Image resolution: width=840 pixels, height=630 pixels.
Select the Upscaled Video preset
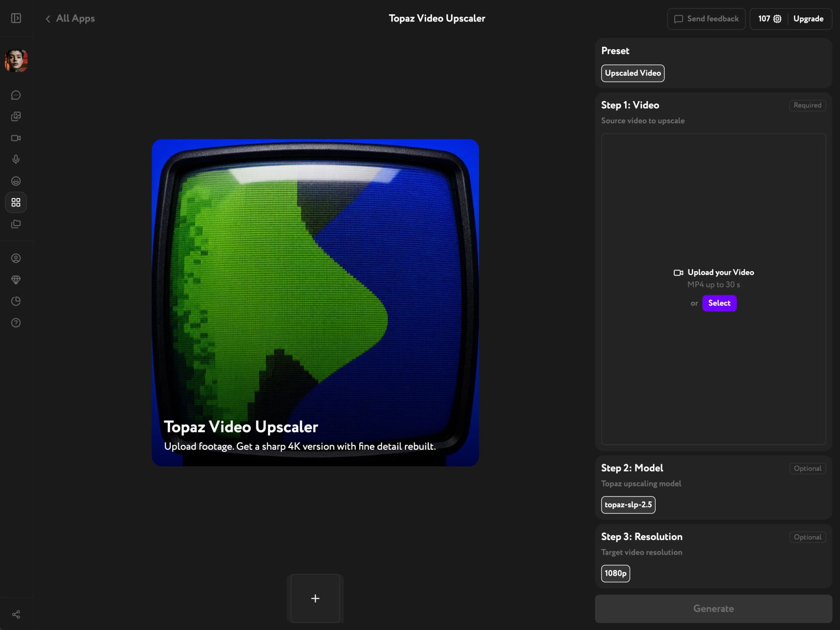[633, 73]
